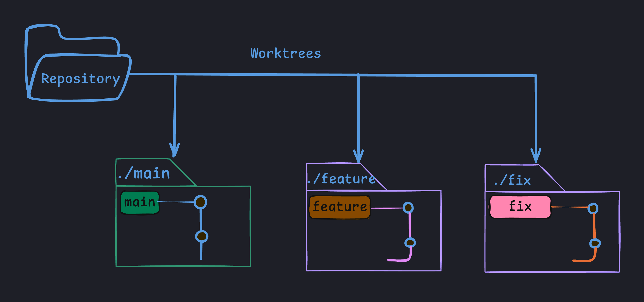Viewport: 644px width, 302px height.
Task: Click lower commit node in main worktree
Action: [x=201, y=236]
